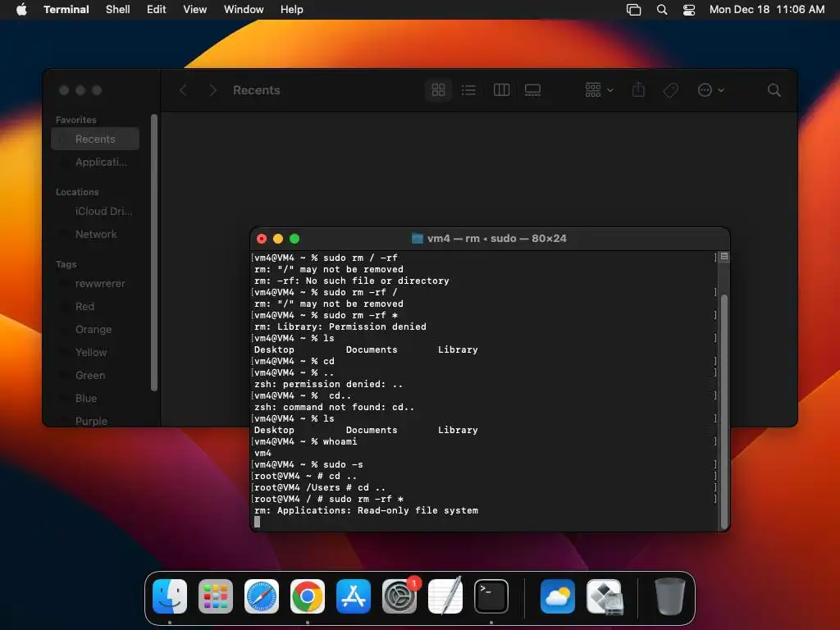Go back in the Finder window
This screenshot has height=630, width=840.
183,90
